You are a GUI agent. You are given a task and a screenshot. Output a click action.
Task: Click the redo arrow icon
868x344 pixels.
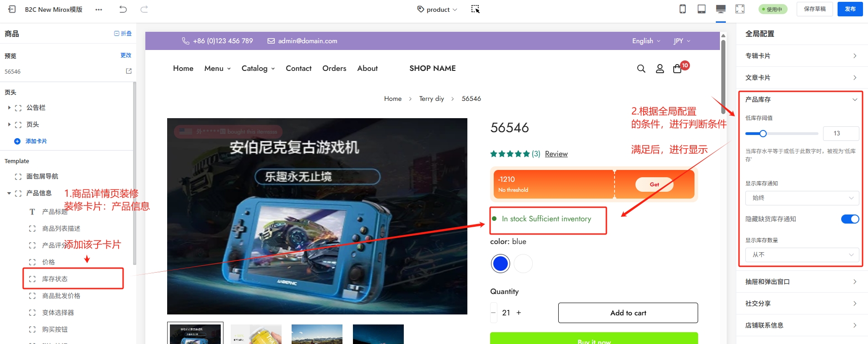point(144,9)
